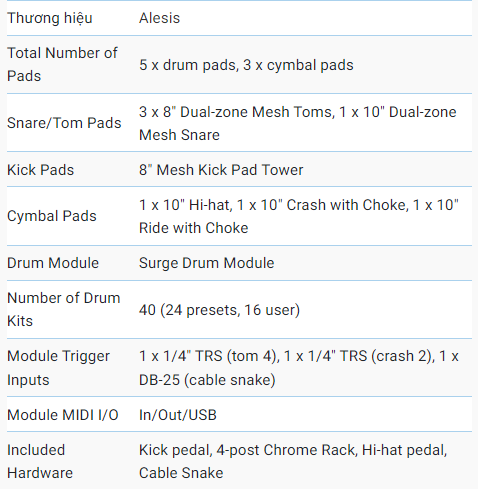Click the Dual-zone Mesh Toms description
The height and width of the screenshot is (489, 478).
pos(297,123)
